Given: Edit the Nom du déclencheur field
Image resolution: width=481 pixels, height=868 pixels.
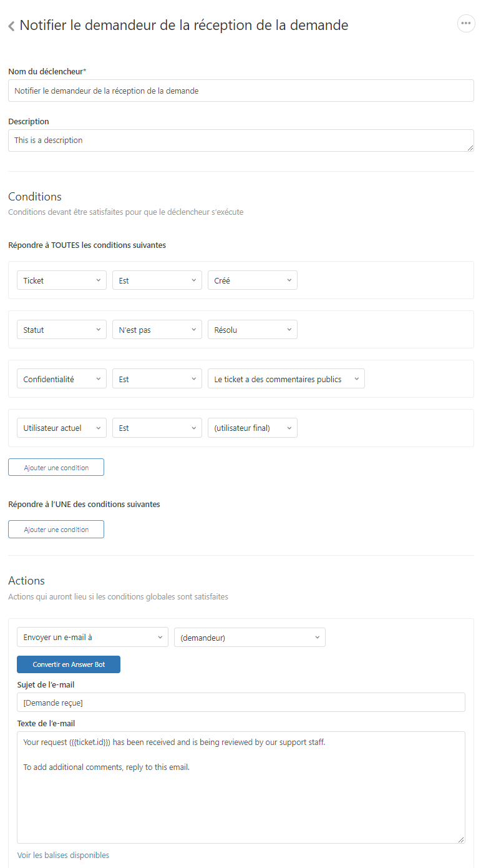Looking at the screenshot, I should click(x=240, y=91).
